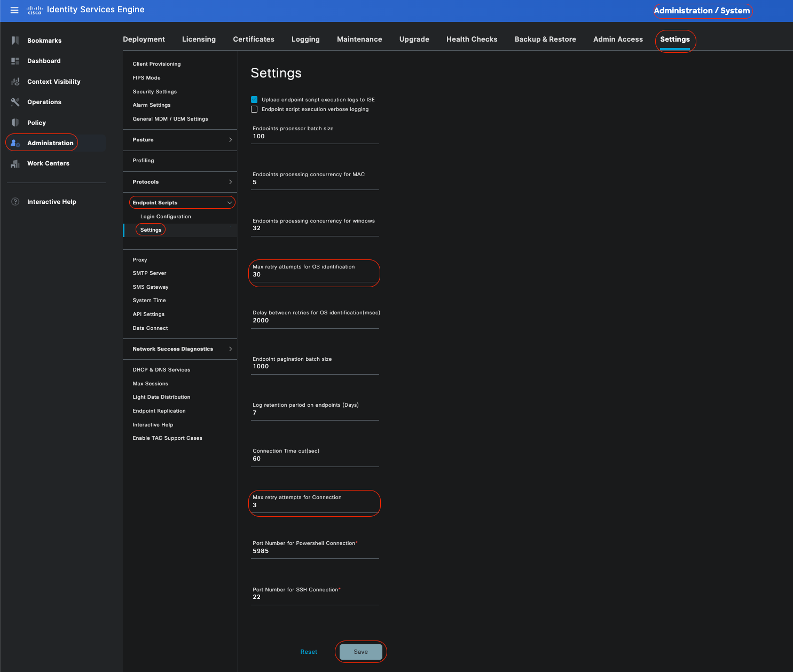Viewport: 793px width, 672px height.
Task: Open Bookmarks in the sidebar
Action: tap(44, 41)
